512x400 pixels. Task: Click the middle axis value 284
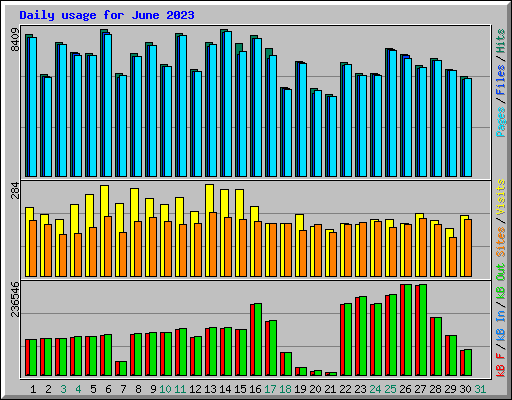[x=15, y=190]
